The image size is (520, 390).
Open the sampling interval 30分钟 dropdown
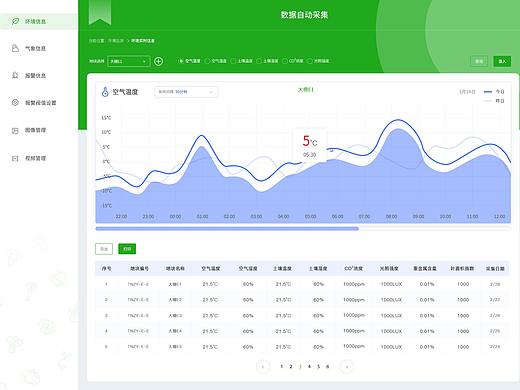(x=186, y=92)
